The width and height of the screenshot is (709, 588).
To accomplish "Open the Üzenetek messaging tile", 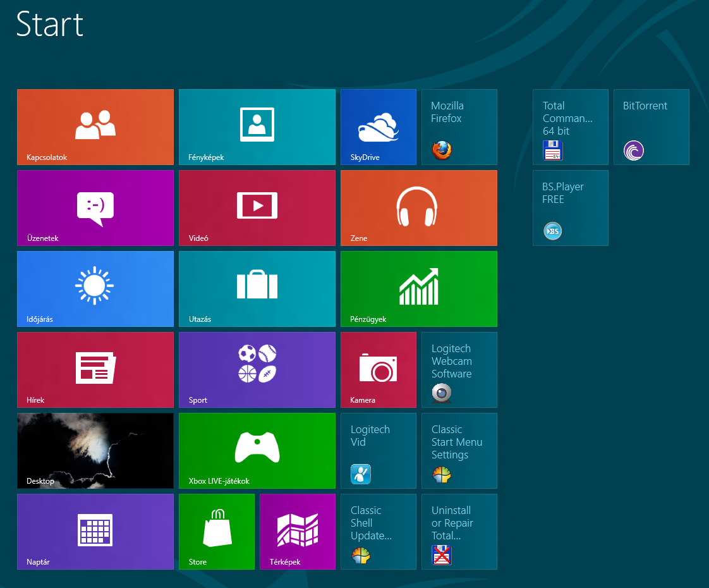I will (x=95, y=208).
